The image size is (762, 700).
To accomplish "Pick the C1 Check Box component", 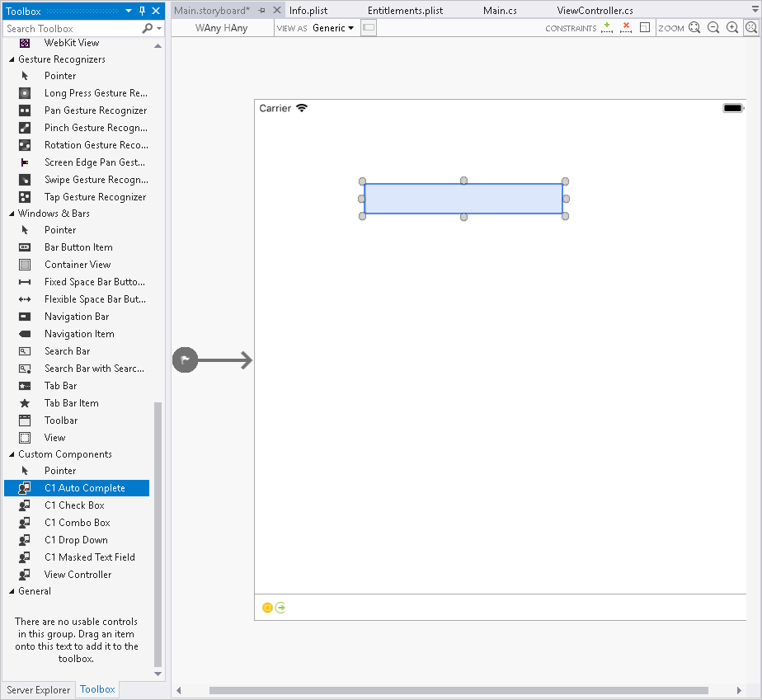I will tap(74, 505).
